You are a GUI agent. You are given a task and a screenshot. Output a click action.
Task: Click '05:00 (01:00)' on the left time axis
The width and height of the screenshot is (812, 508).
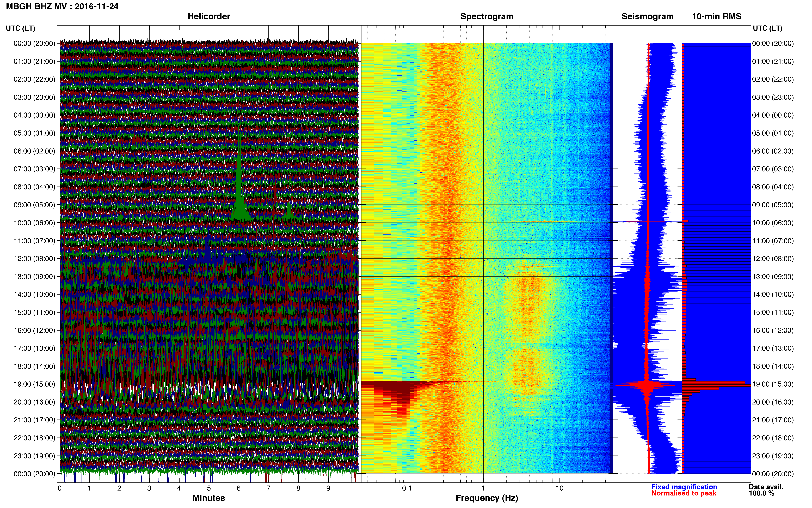34,133
